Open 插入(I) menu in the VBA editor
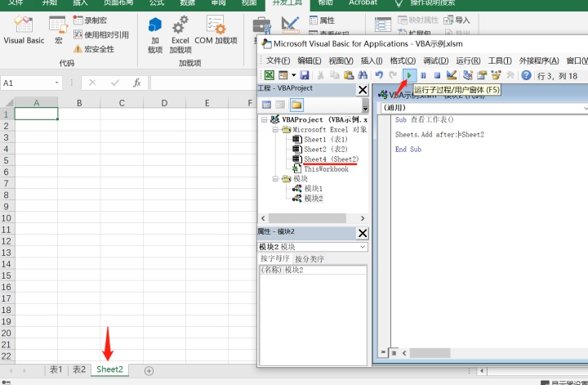Screen dimensions: 588x385 pyautogui.click(x=372, y=60)
